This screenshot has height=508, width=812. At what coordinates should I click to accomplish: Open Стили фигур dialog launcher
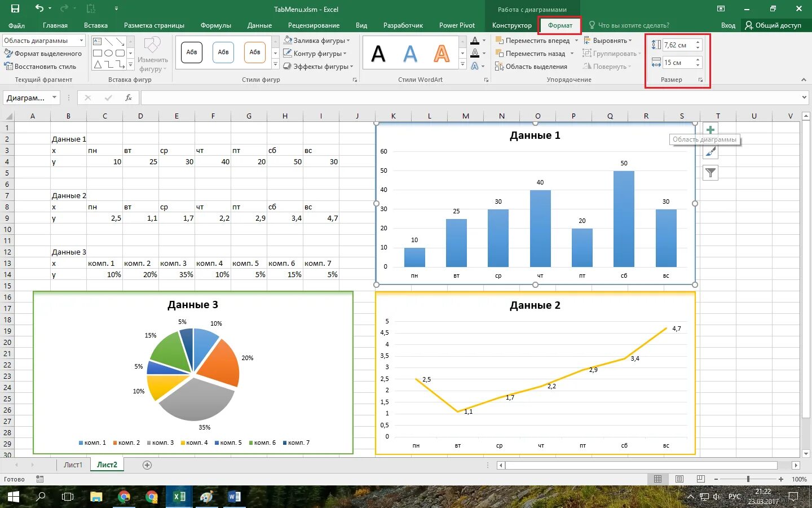pos(355,80)
